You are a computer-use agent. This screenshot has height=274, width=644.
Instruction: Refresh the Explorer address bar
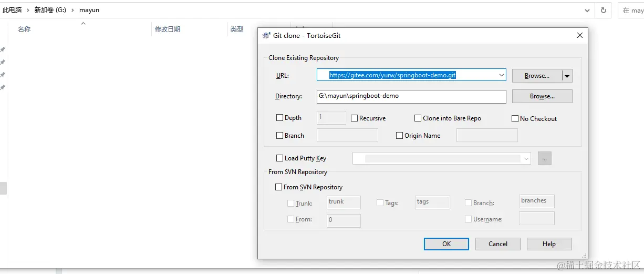tap(603, 10)
